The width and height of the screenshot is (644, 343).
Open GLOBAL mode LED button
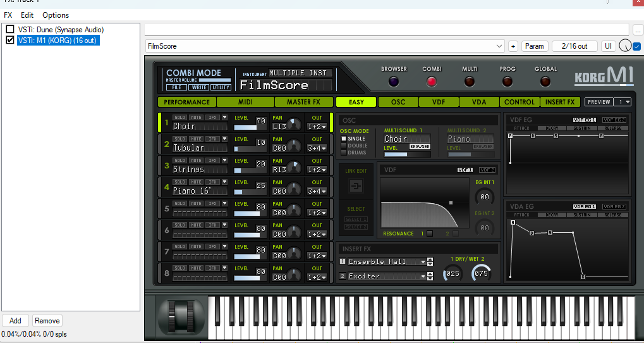coord(545,82)
